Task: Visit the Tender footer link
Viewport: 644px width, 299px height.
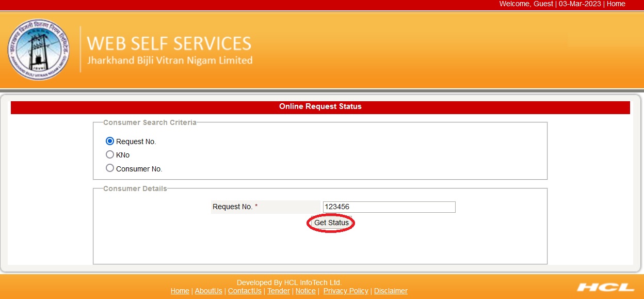Action: click(x=279, y=291)
